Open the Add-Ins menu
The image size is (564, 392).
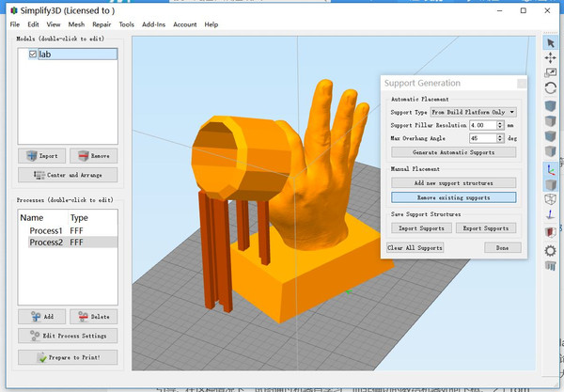153,24
